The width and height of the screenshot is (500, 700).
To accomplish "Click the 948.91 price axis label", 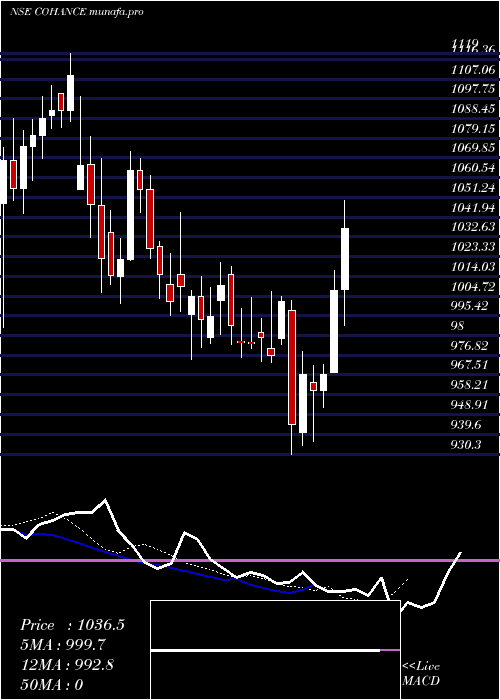I will (470, 404).
